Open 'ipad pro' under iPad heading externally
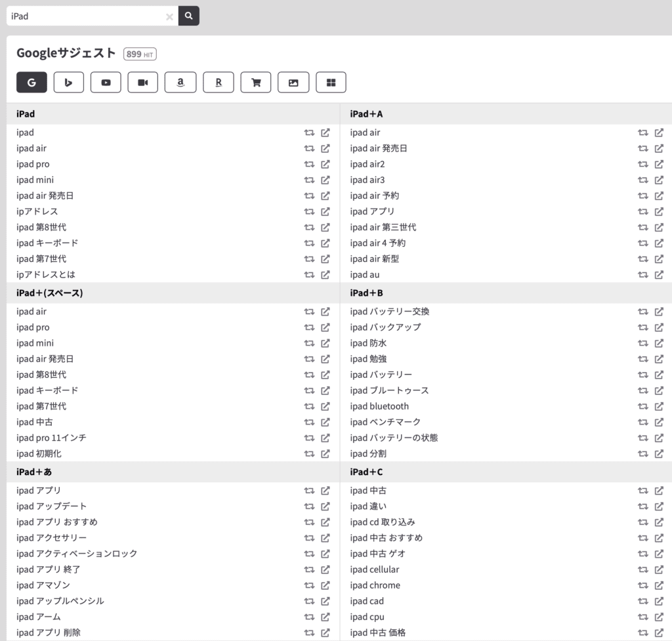The width and height of the screenshot is (672, 641). click(x=325, y=164)
